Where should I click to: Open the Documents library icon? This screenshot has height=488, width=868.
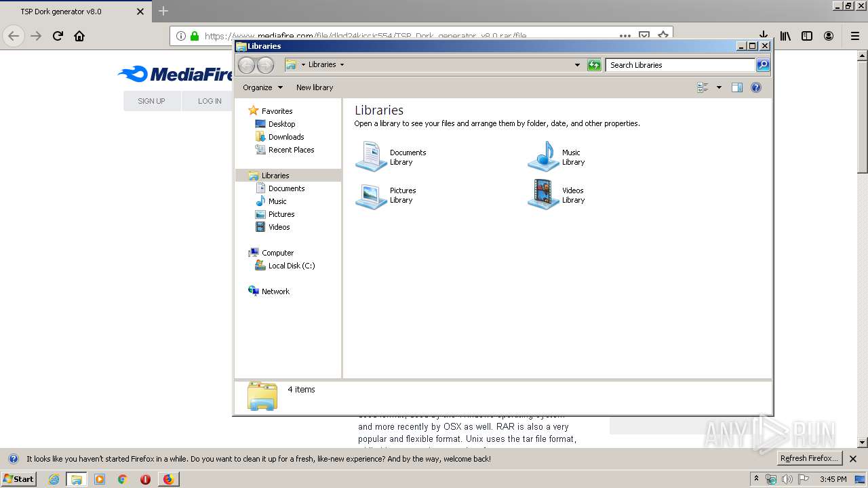(371, 157)
